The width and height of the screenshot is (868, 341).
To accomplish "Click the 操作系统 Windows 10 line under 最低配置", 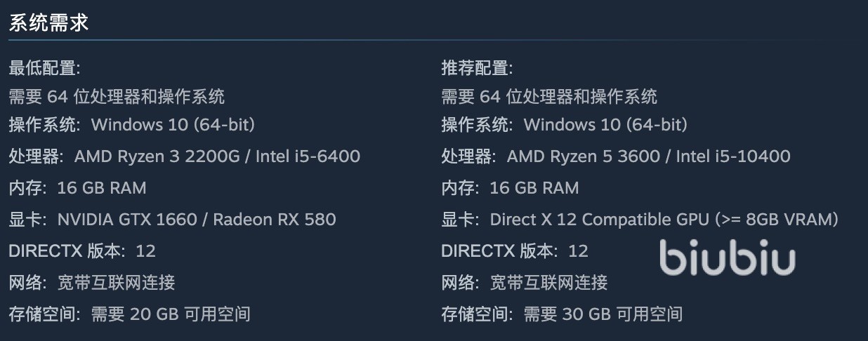I will (131, 125).
